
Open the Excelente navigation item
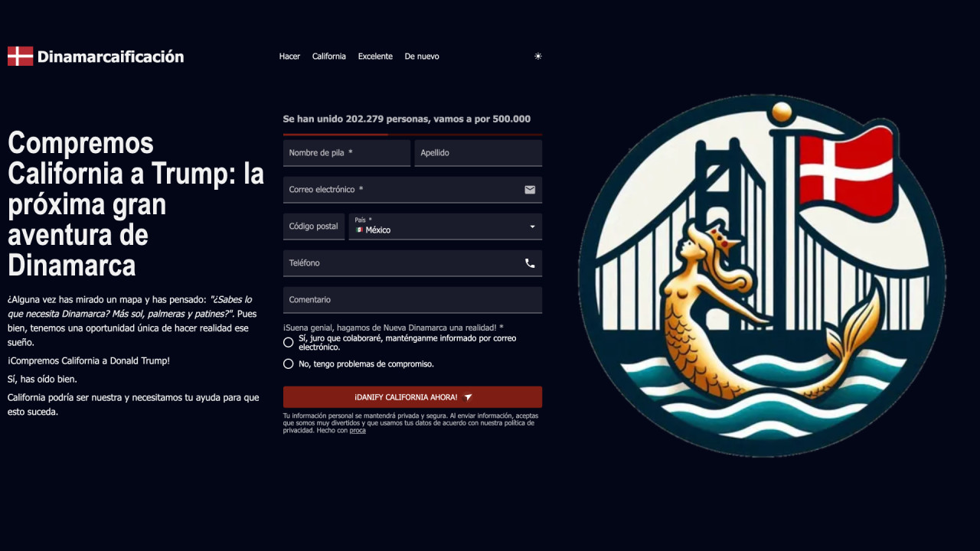375,57
